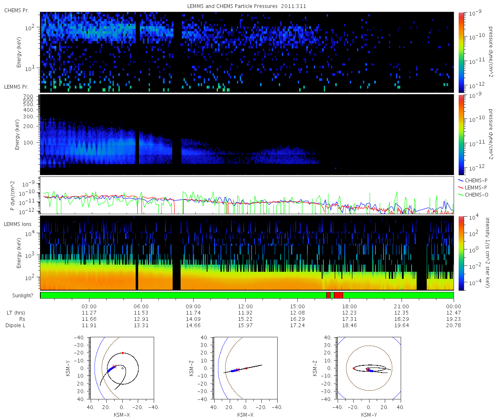Click the Dipole L value 20.78
The height and width of the screenshot is (420, 504).
[x=454, y=325]
